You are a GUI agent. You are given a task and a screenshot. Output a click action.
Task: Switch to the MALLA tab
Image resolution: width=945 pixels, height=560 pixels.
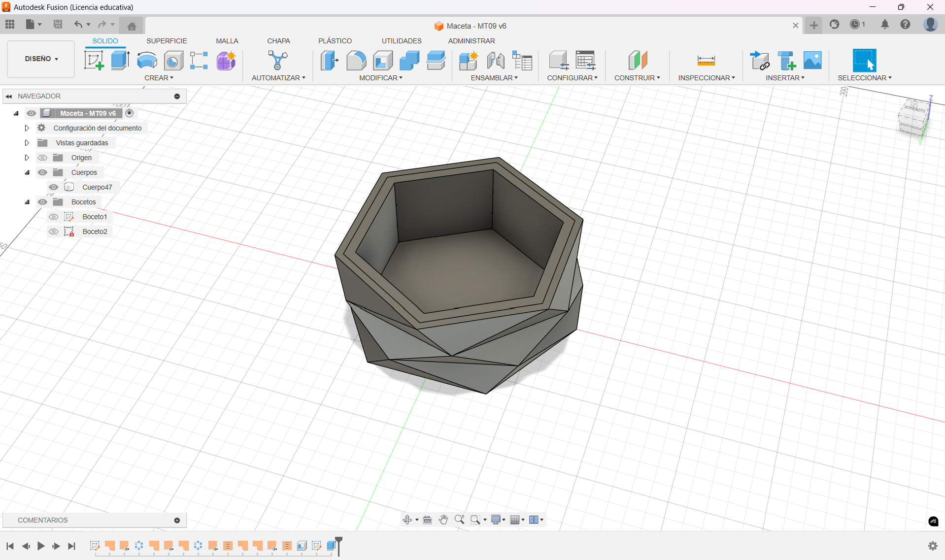227,41
